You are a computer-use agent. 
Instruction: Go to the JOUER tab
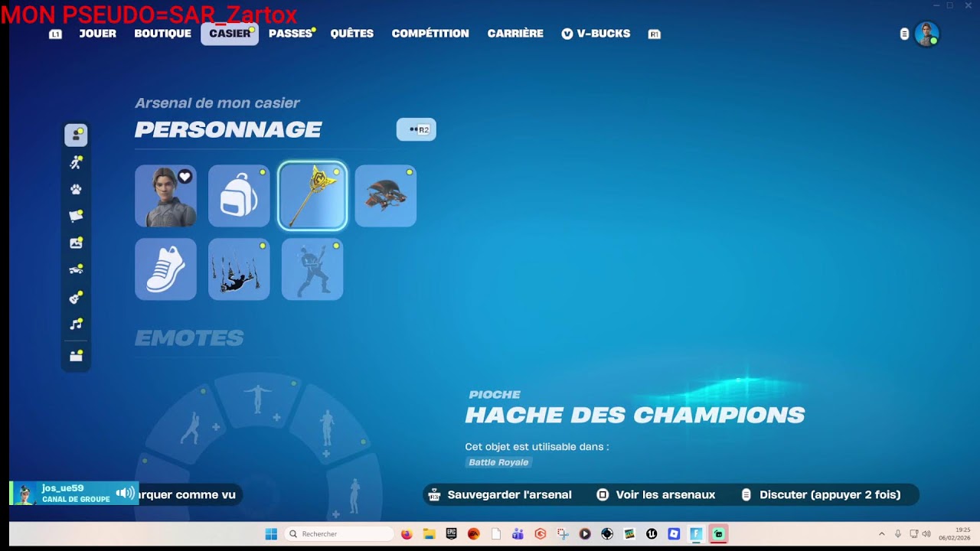tap(98, 34)
